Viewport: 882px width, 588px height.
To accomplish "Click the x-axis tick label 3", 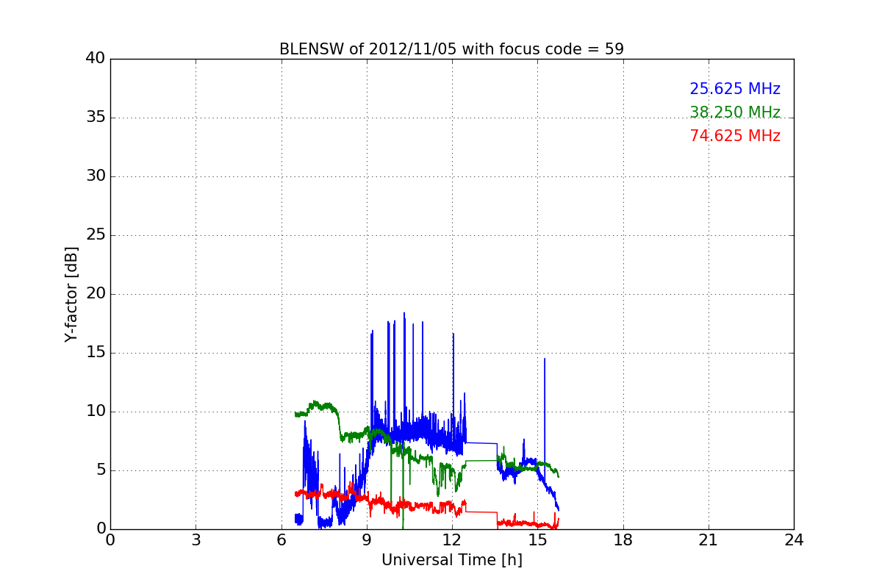I will tap(196, 540).
